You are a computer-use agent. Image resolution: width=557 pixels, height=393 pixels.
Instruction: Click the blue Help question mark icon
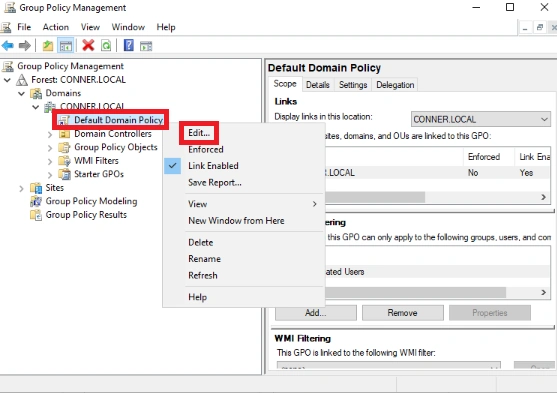[x=129, y=45]
